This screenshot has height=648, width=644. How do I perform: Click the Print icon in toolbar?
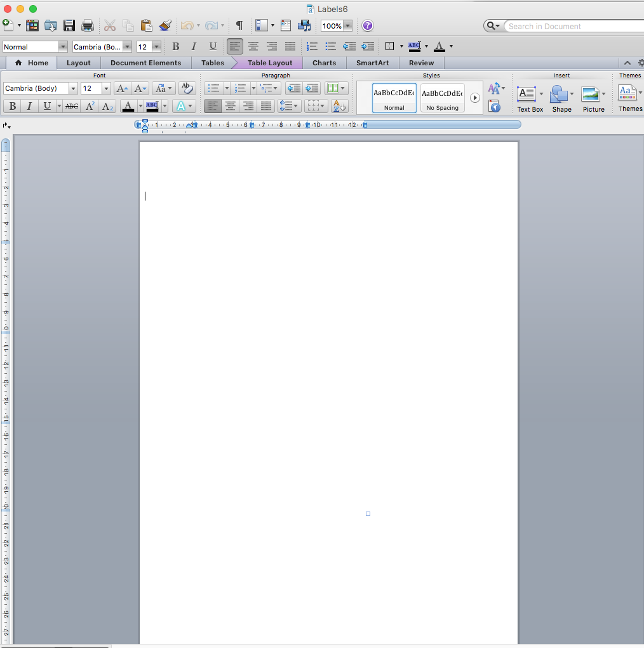(x=88, y=26)
